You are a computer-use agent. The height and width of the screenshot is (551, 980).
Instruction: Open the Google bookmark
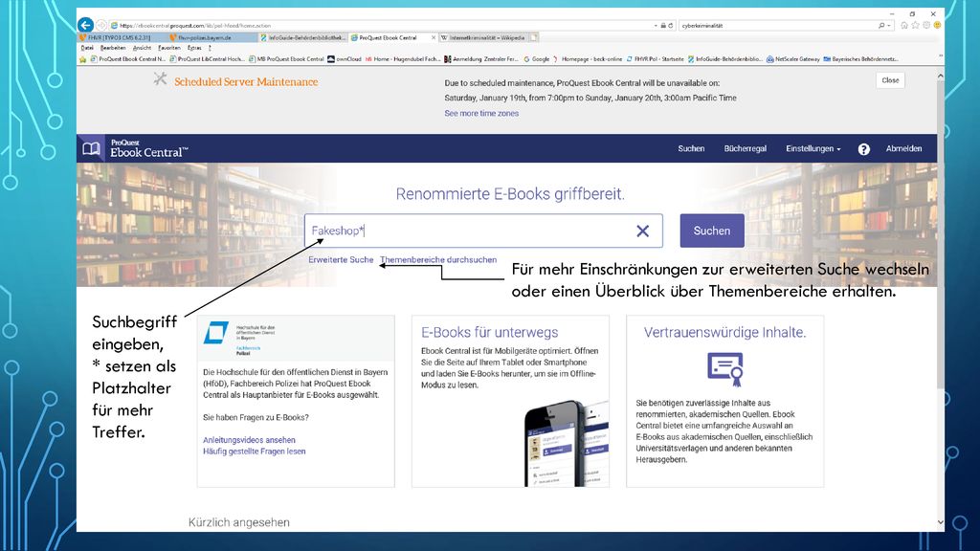[x=536, y=59]
